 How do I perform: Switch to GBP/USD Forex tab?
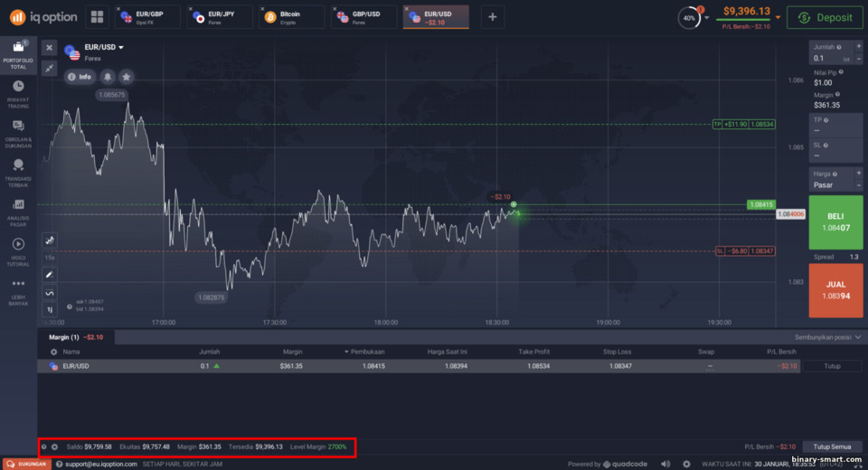[364, 17]
